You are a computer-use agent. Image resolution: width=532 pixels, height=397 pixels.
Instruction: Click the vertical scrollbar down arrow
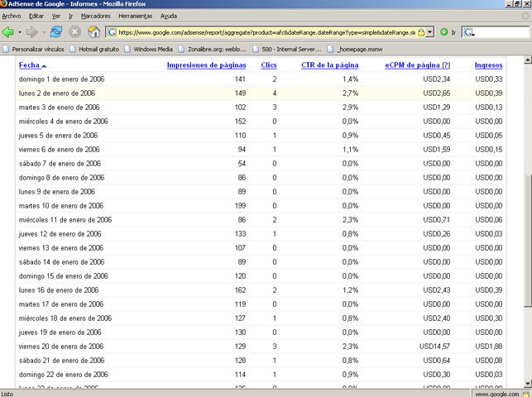click(527, 384)
